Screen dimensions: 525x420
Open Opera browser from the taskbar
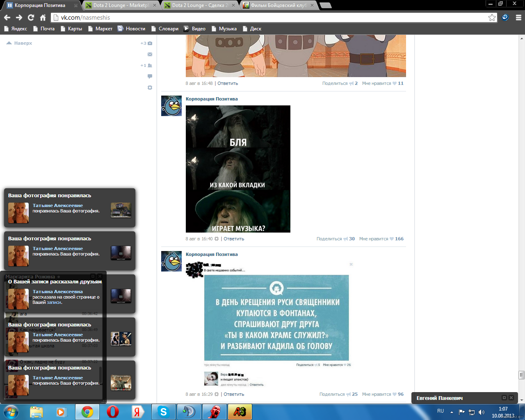(x=113, y=412)
